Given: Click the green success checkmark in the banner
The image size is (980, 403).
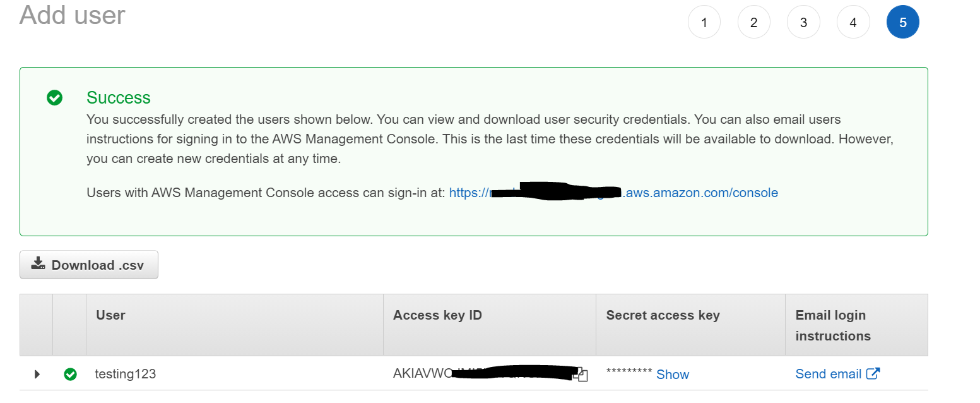Looking at the screenshot, I should pyautogui.click(x=54, y=98).
